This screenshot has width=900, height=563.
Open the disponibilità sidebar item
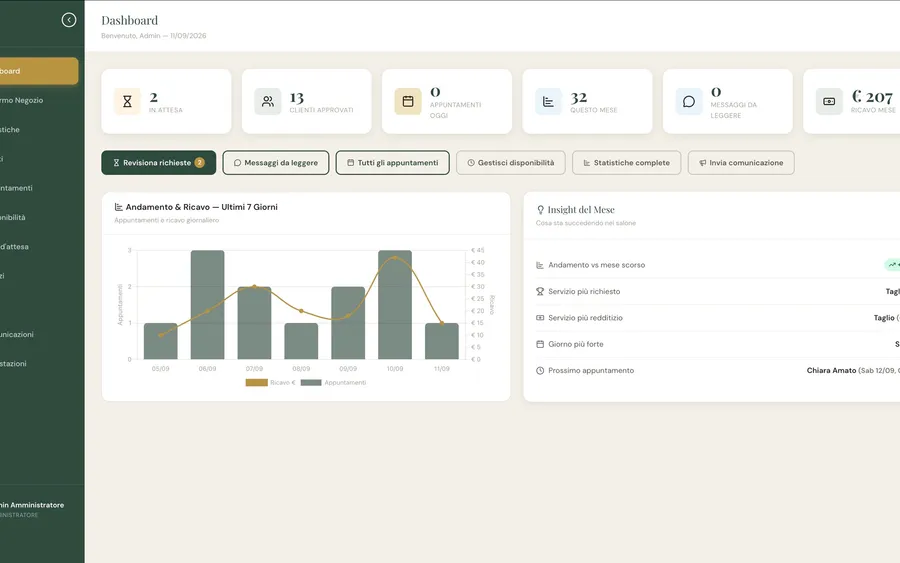pos(39,218)
